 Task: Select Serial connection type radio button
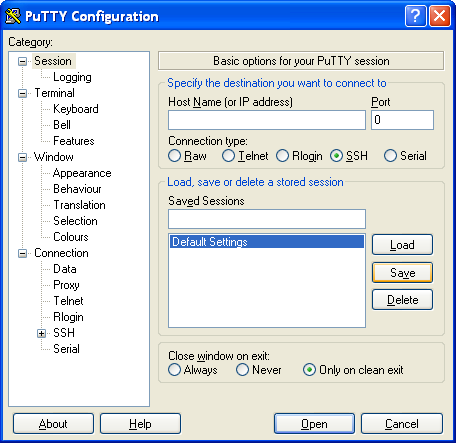click(390, 156)
